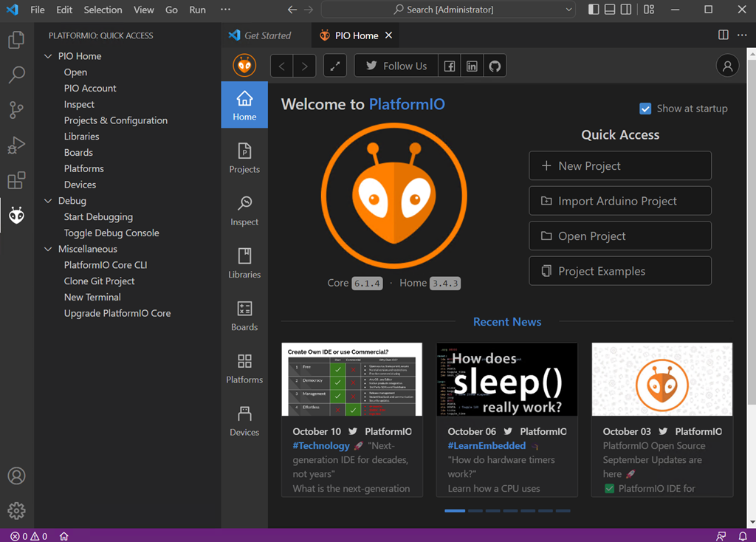Toggle the primary side bar layout icon

tap(594, 10)
